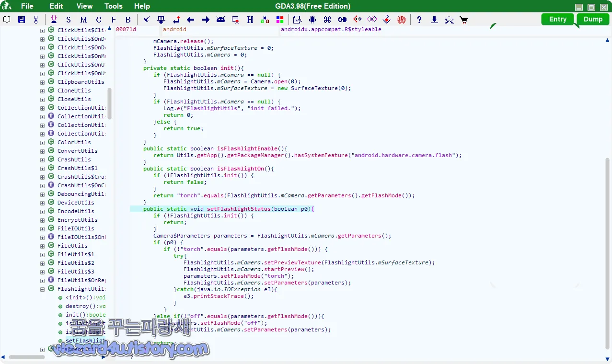
Task: Click the return arrow with red dot icon
Action: point(176,20)
